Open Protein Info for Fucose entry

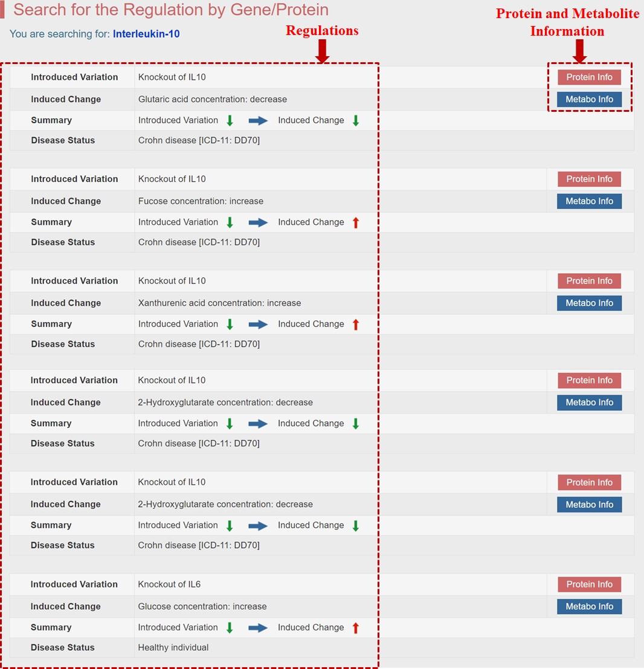pos(589,179)
